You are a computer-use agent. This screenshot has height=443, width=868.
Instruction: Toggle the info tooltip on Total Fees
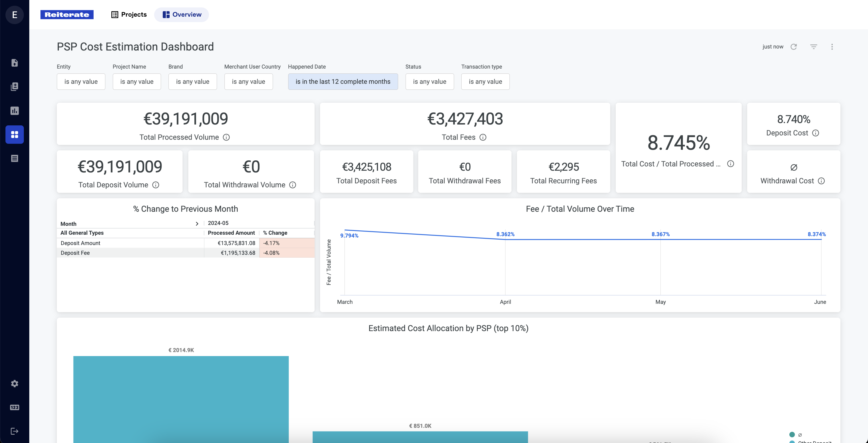pyautogui.click(x=483, y=137)
